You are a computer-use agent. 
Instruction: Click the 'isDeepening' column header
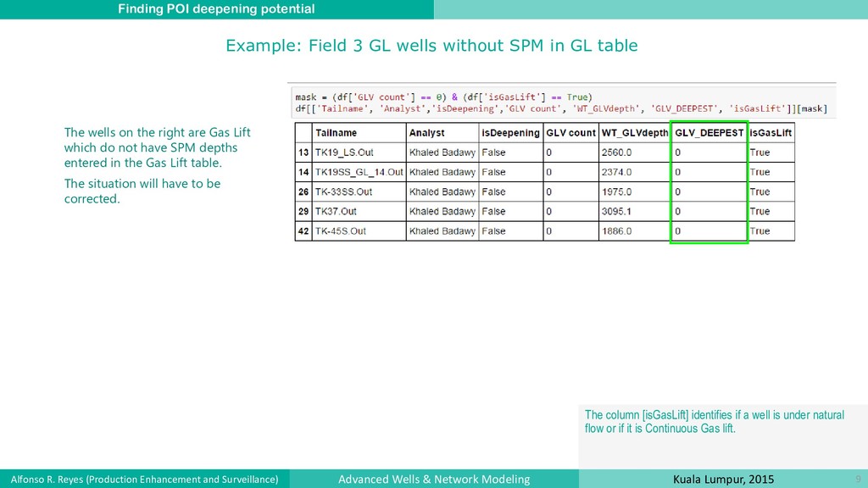pyautogui.click(x=510, y=133)
